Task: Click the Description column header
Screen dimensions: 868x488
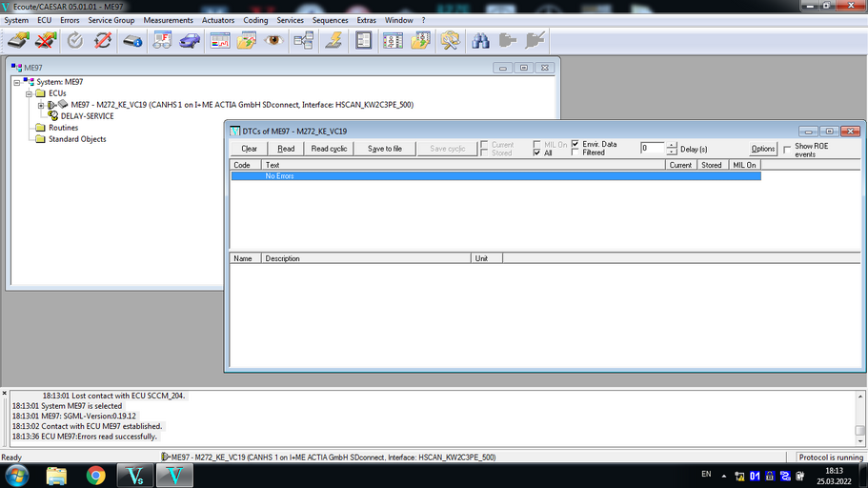Action: pos(366,258)
